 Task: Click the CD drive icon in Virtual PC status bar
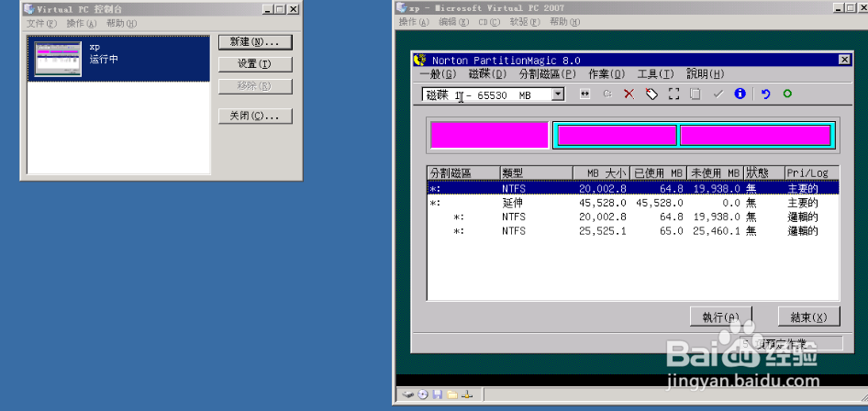[x=423, y=394]
